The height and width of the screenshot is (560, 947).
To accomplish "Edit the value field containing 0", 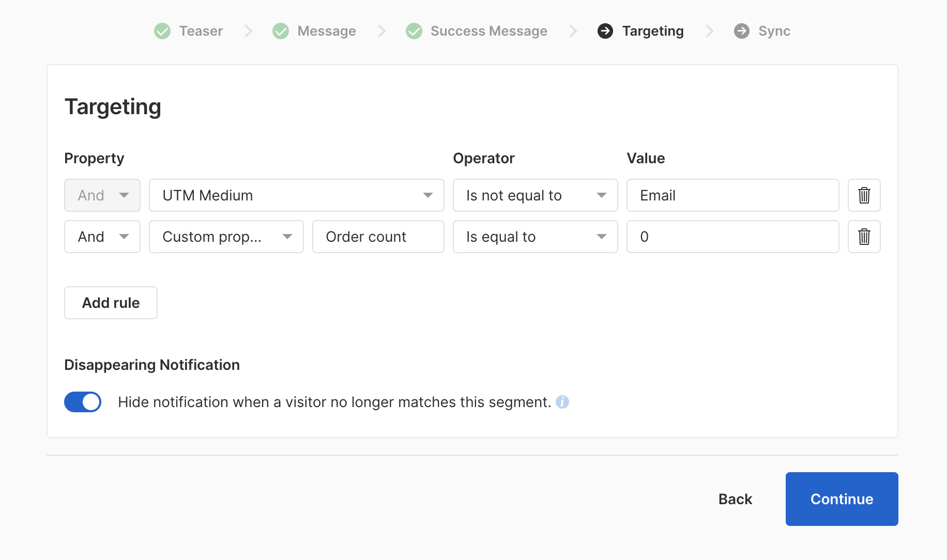I will [x=732, y=237].
